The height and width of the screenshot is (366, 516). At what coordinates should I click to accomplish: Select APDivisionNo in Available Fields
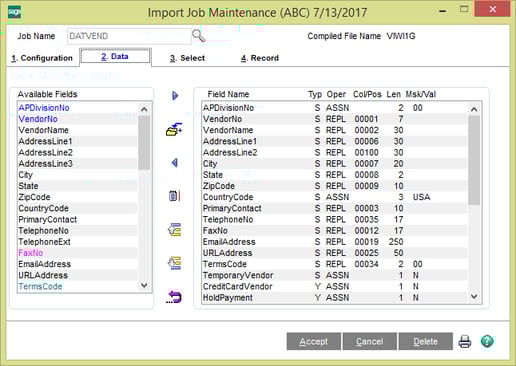78,108
